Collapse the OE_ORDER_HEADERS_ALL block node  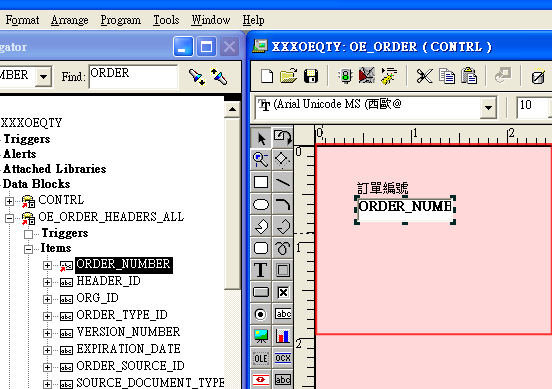pos(10,218)
